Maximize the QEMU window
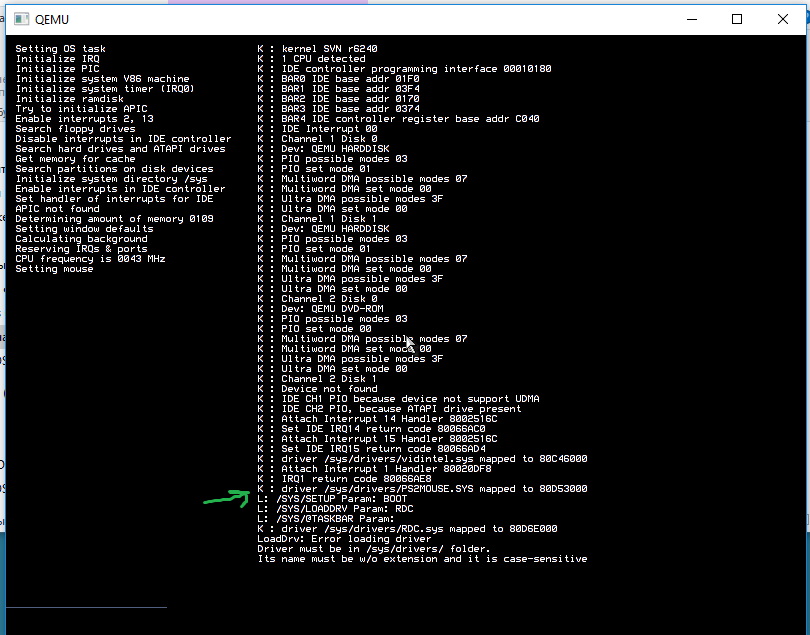 [x=737, y=19]
